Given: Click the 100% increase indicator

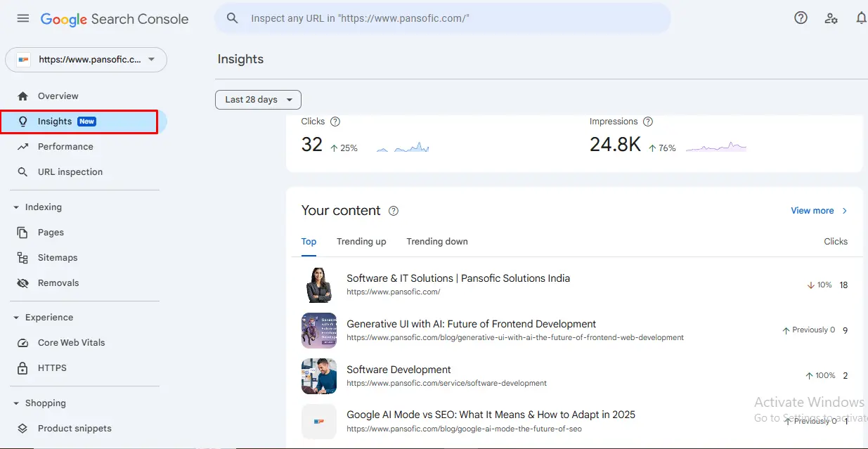Looking at the screenshot, I should click(820, 376).
